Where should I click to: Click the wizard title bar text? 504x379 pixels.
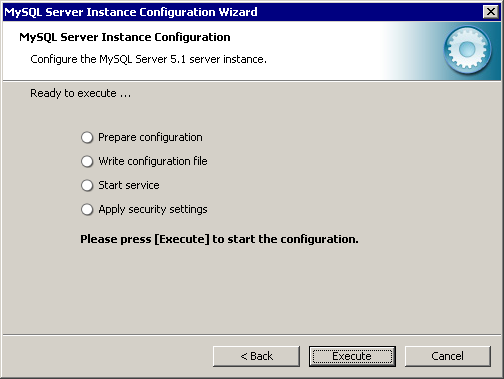131,12
